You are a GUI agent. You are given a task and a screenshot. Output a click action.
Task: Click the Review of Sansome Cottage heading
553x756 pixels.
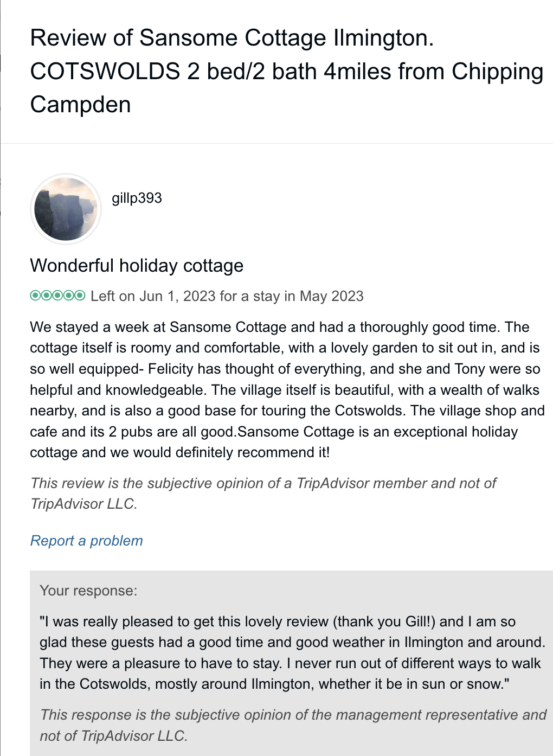(232, 39)
